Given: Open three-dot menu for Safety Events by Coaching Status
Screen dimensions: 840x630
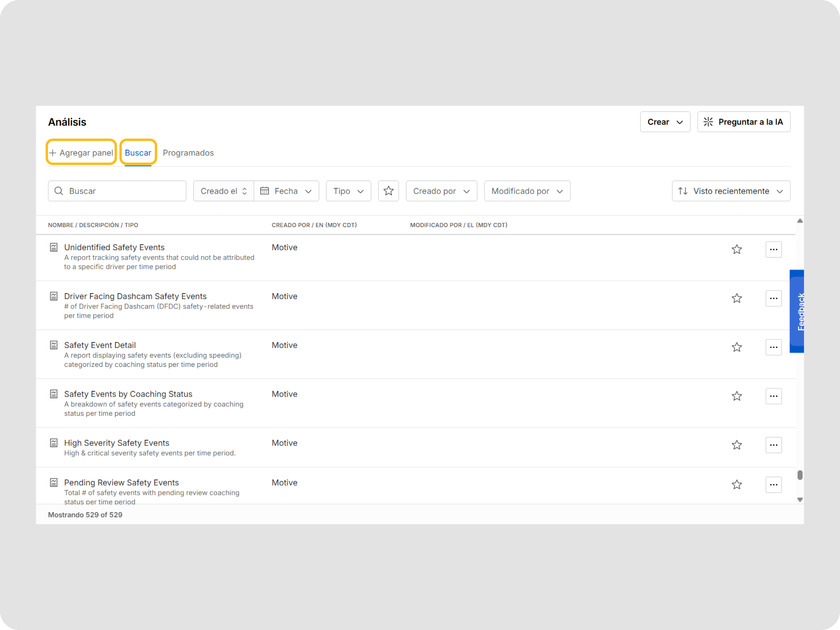Looking at the screenshot, I should (x=773, y=396).
